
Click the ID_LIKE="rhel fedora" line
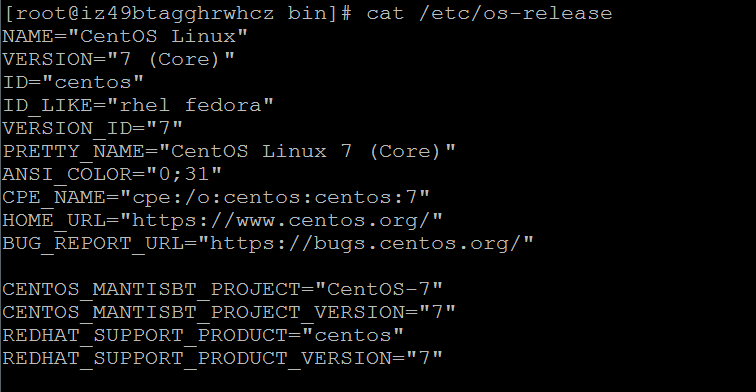(x=138, y=106)
